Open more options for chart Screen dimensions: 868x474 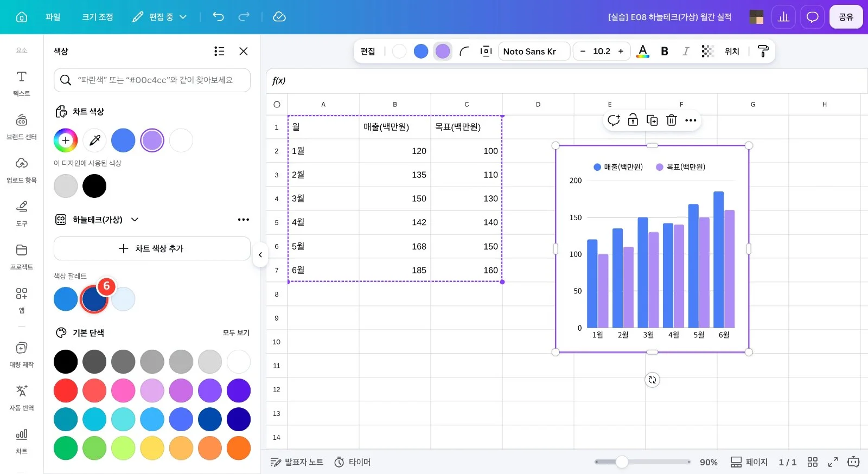click(691, 120)
